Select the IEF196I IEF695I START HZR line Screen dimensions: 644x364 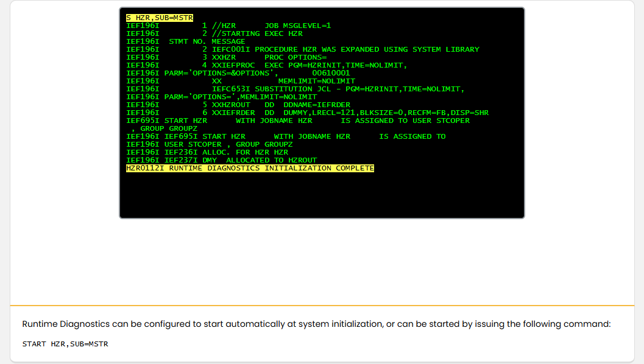click(286, 137)
